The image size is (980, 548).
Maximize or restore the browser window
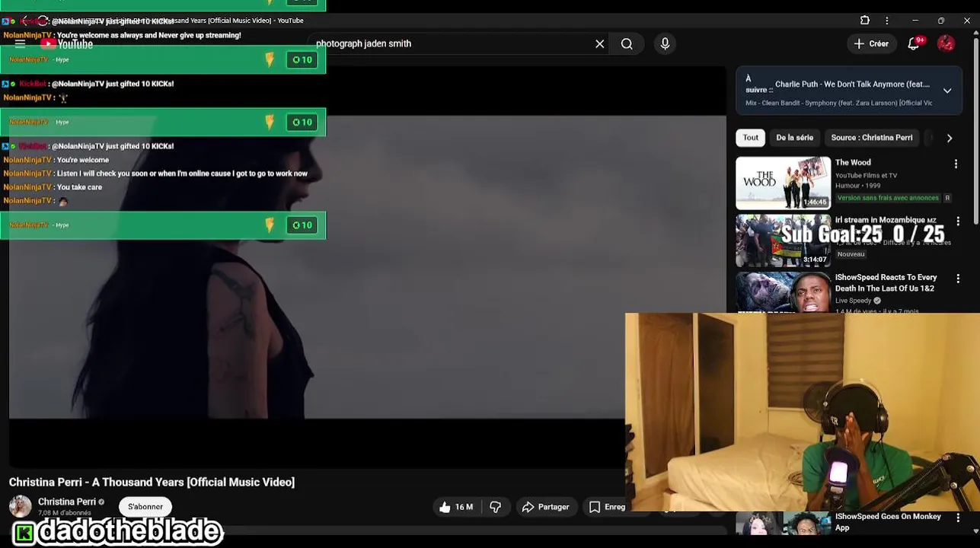click(x=941, y=21)
